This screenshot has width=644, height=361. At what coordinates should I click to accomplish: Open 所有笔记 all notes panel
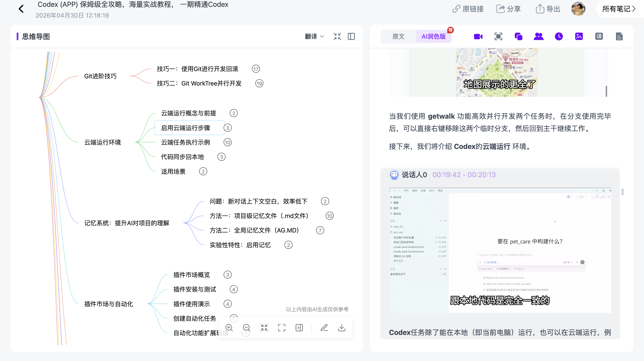619,9
